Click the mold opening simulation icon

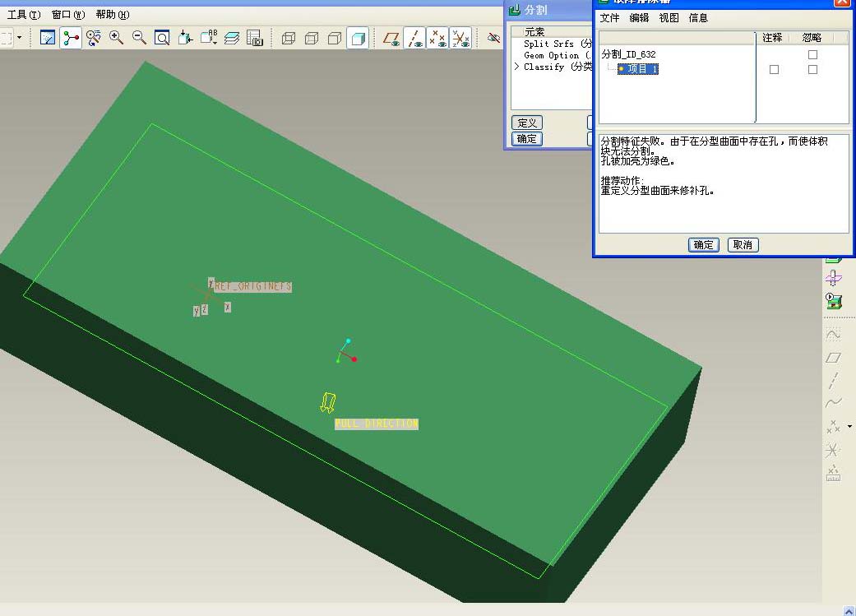[834, 300]
